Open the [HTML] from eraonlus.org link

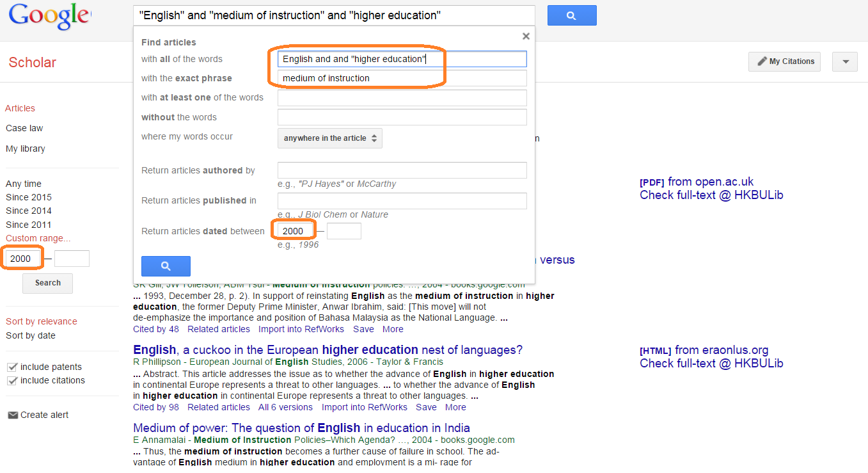(x=704, y=350)
